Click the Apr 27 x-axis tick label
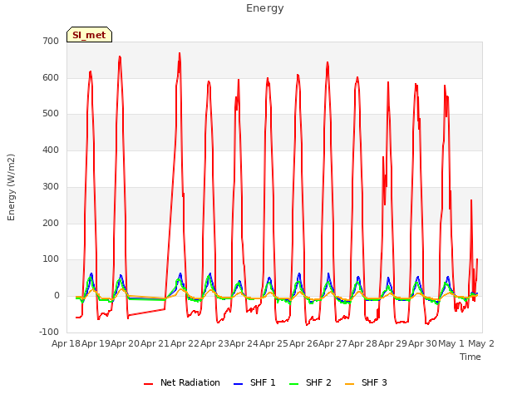The height and width of the screenshot is (399, 532). (333, 343)
